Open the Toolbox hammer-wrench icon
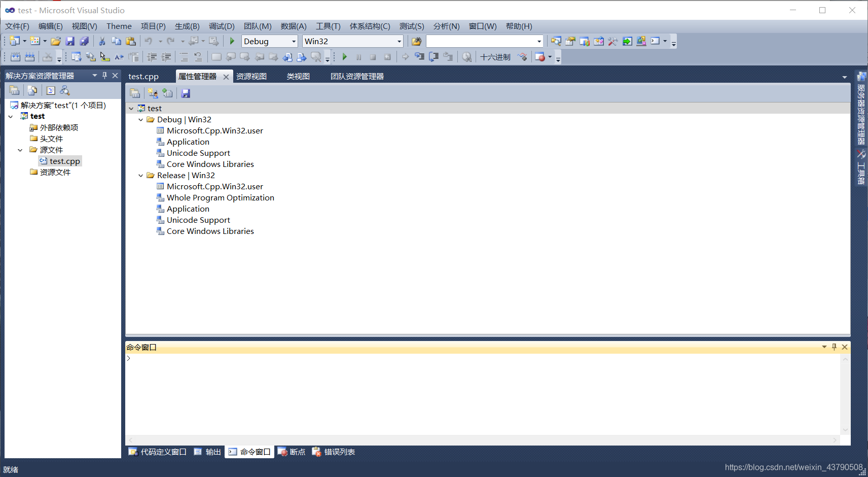The width and height of the screenshot is (868, 477). pos(613,41)
